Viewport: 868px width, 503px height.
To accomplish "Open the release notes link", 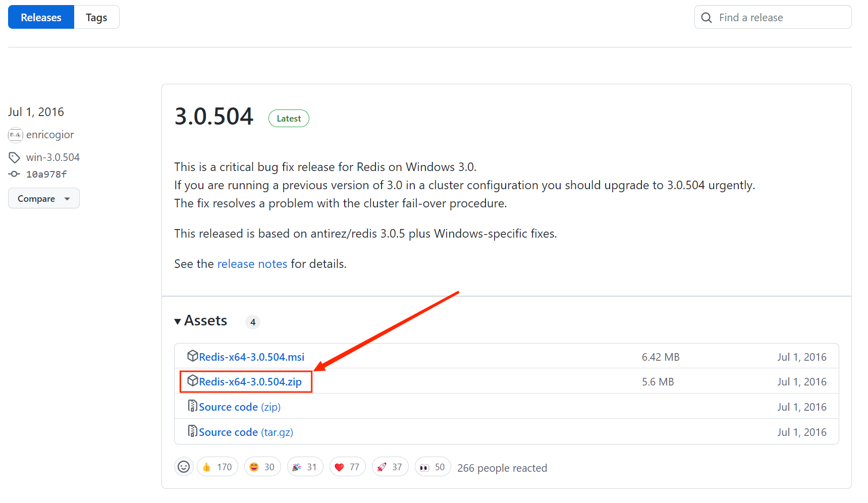I will tap(252, 264).
